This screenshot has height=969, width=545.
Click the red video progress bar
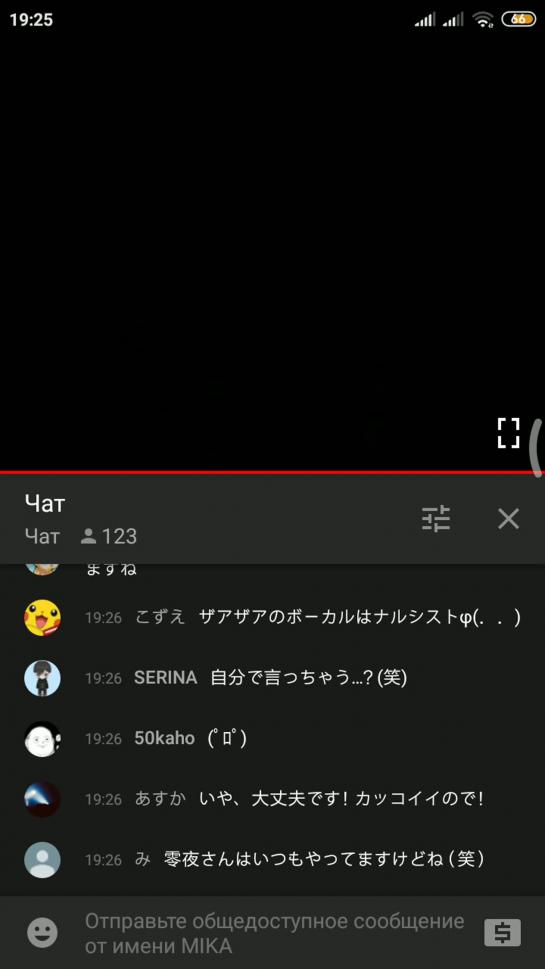tap(272, 472)
